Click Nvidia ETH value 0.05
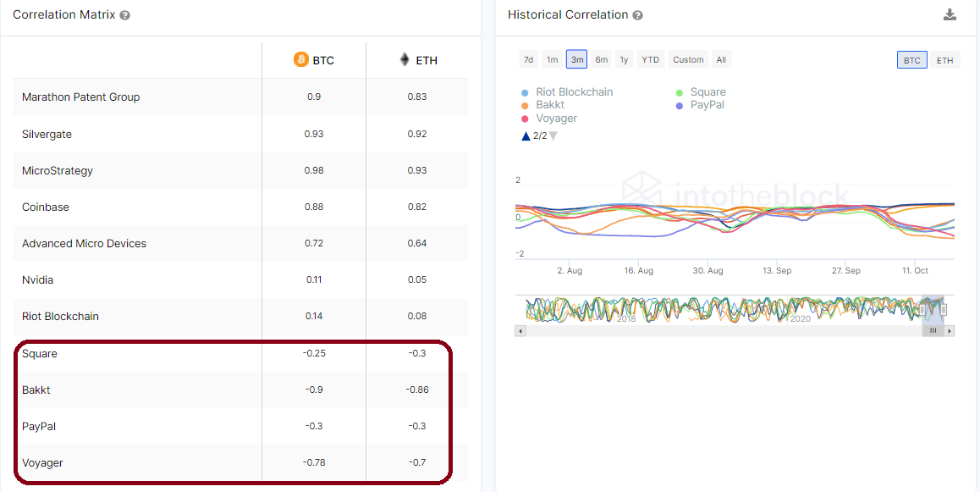The height and width of the screenshot is (492, 980). click(417, 279)
